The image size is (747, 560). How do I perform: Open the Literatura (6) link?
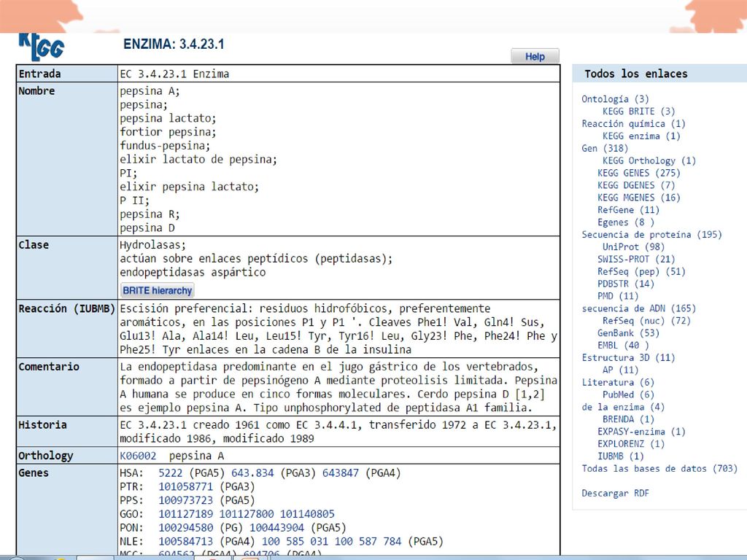(x=618, y=382)
